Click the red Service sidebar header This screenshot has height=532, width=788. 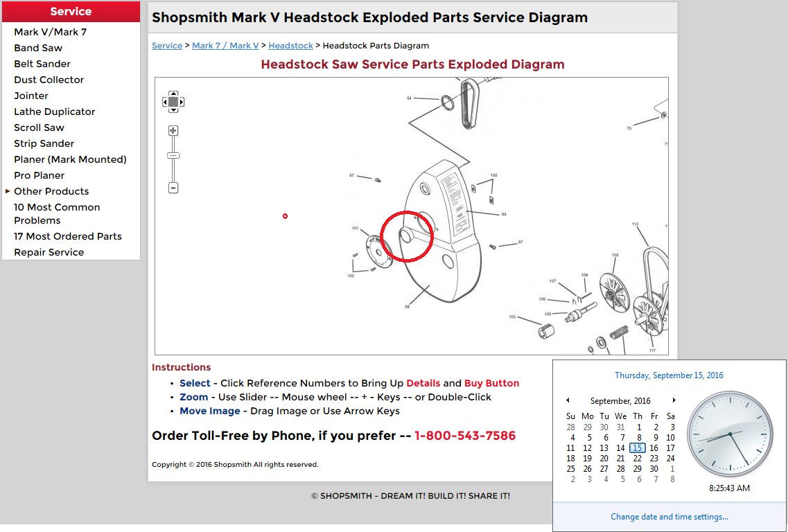coord(71,12)
